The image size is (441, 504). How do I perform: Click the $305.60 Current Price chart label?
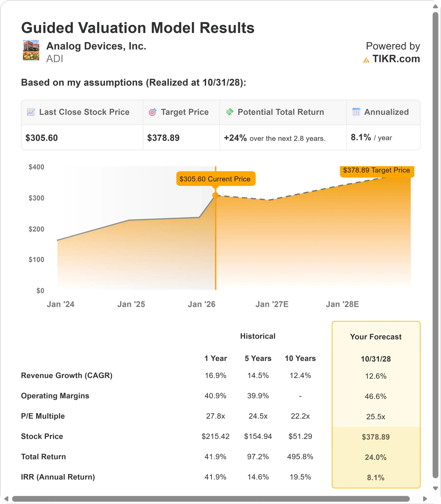pos(216,179)
